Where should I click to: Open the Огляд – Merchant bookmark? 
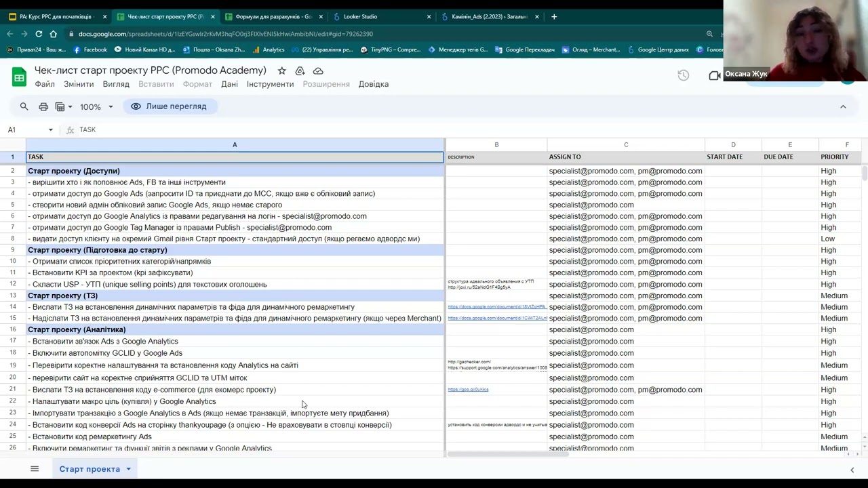(591, 49)
